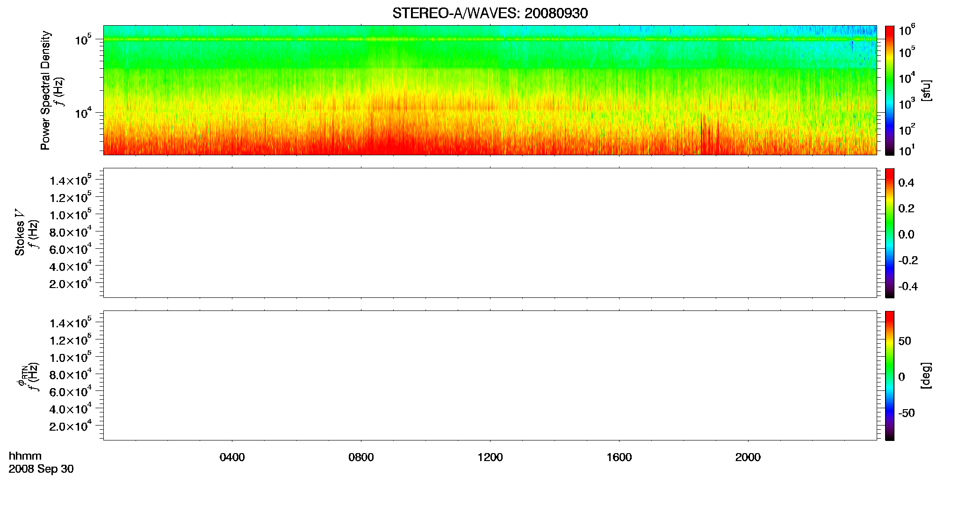Image resolution: width=980 pixels, height=505 pixels.
Task: Click the 10^1 label on sfu color bar
Action: 907,151
